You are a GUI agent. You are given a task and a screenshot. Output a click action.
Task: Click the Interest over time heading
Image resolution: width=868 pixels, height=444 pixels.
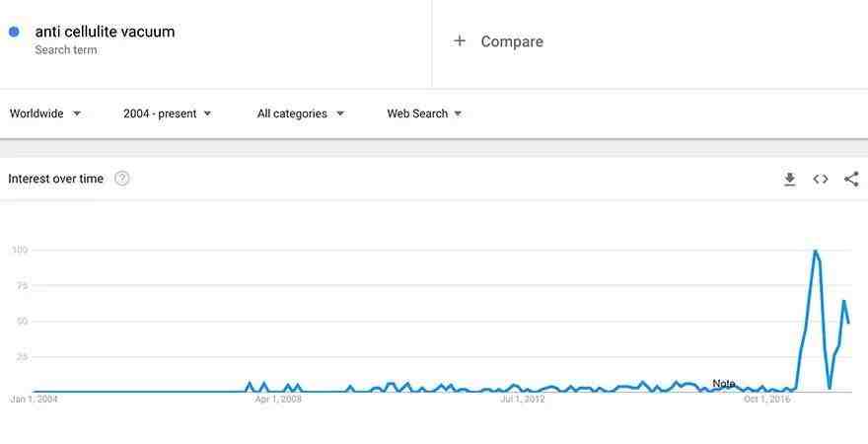tap(55, 179)
